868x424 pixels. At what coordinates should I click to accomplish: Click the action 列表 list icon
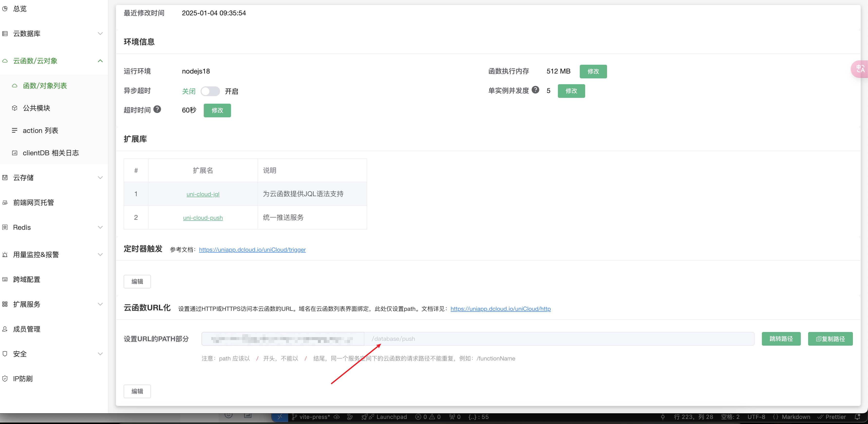[15, 130]
